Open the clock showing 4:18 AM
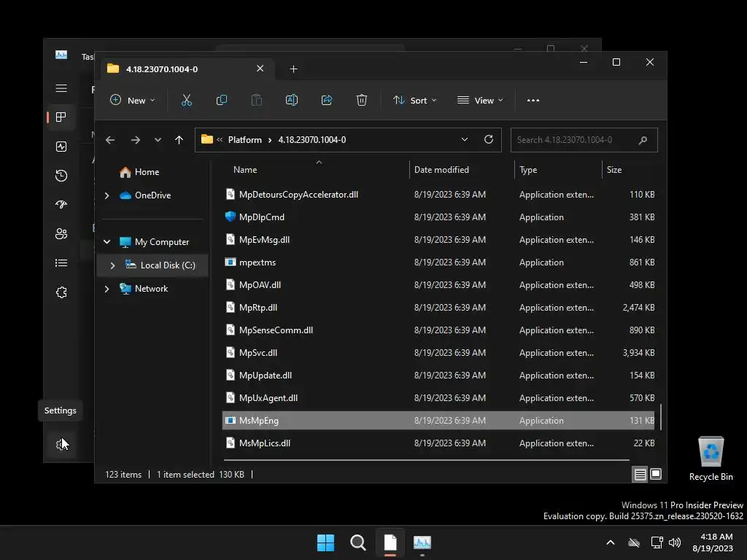The image size is (747, 560). click(x=713, y=542)
